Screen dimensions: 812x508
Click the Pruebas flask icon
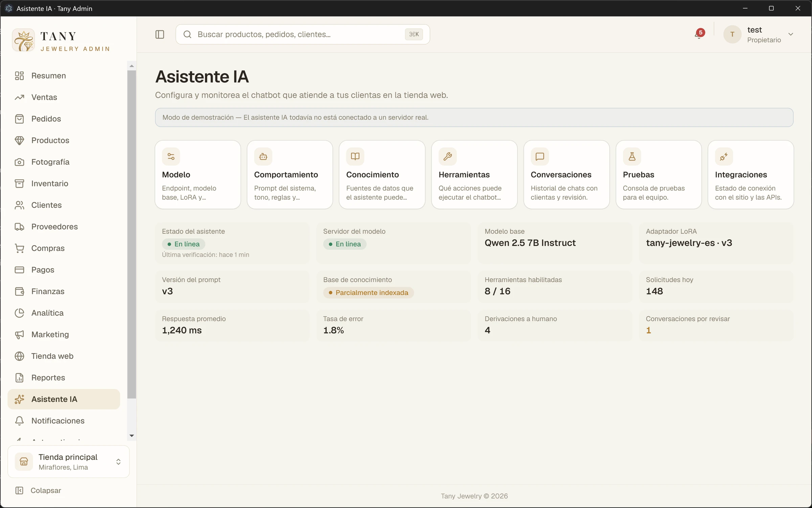(x=632, y=157)
